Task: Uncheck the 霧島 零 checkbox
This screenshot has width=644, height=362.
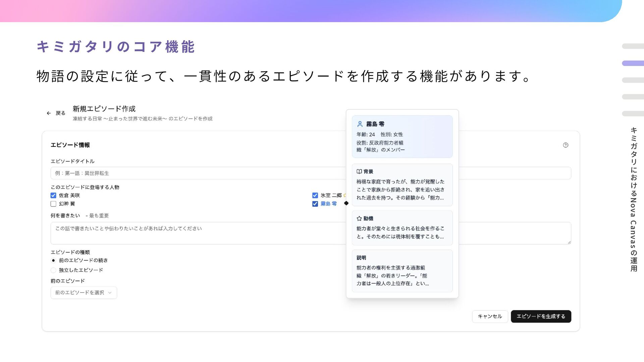Action: [x=315, y=204]
